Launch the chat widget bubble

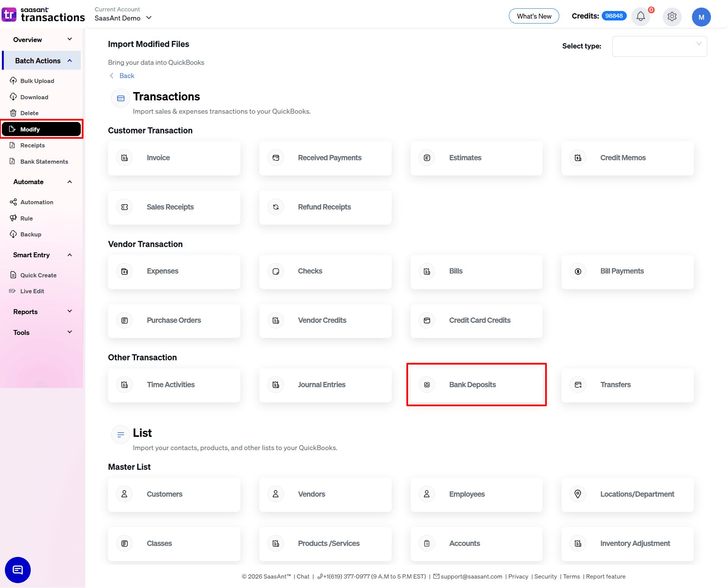point(17,570)
